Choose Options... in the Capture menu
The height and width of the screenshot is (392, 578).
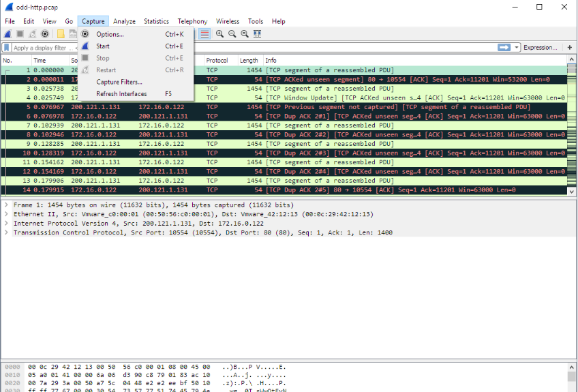(x=136, y=34)
